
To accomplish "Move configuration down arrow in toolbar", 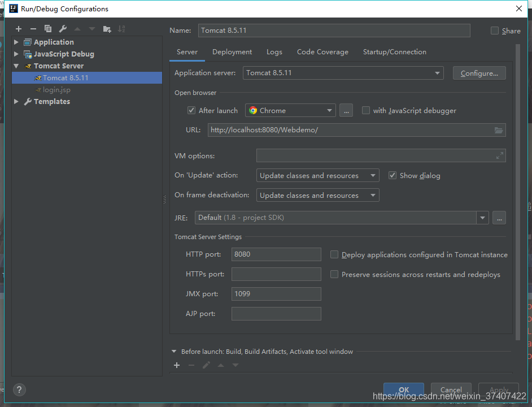I will pyautogui.click(x=92, y=29).
